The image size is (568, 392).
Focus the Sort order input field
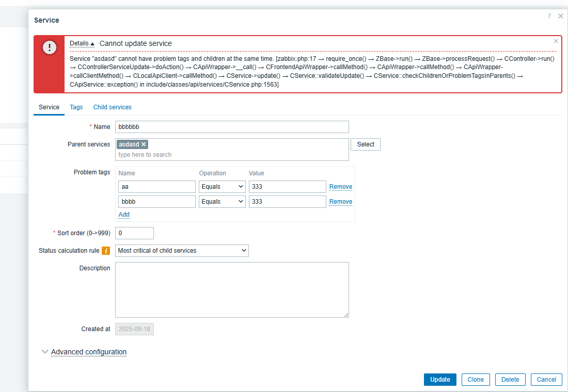(x=134, y=233)
